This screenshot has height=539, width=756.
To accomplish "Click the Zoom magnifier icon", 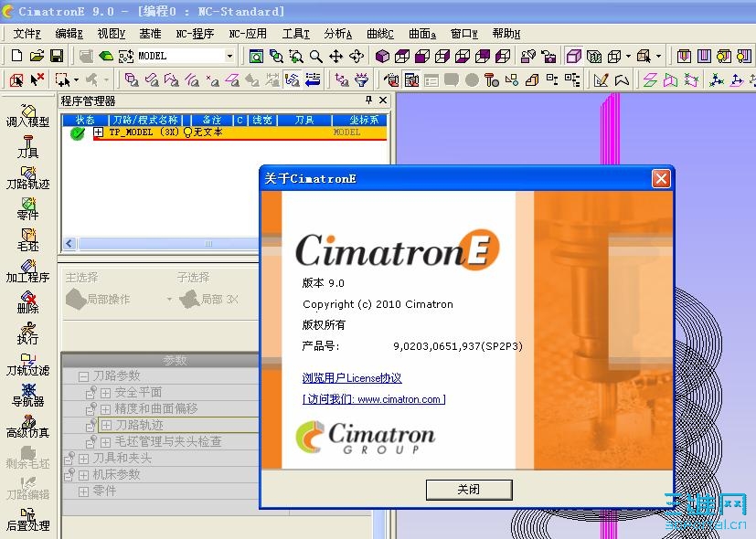I will pos(315,57).
